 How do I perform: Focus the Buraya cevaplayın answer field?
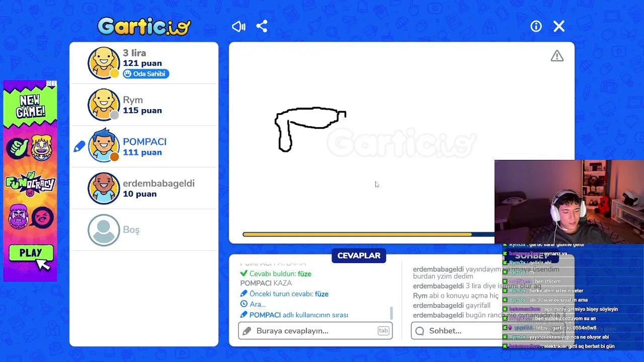point(315,331)
